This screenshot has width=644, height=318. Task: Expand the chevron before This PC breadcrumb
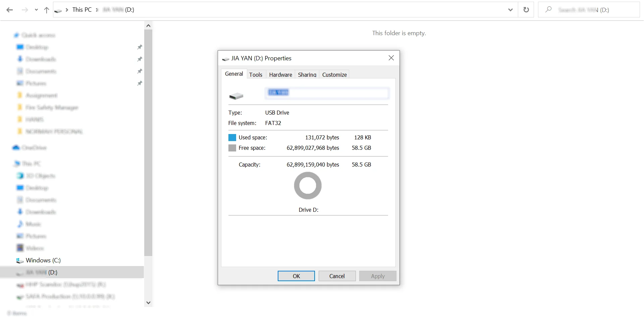coord(67,10)
